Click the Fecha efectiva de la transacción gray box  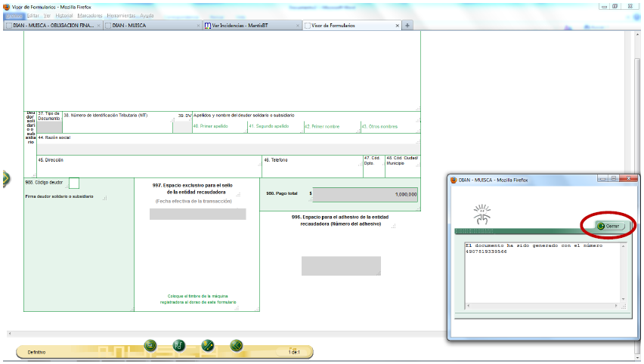coord(197,214)
